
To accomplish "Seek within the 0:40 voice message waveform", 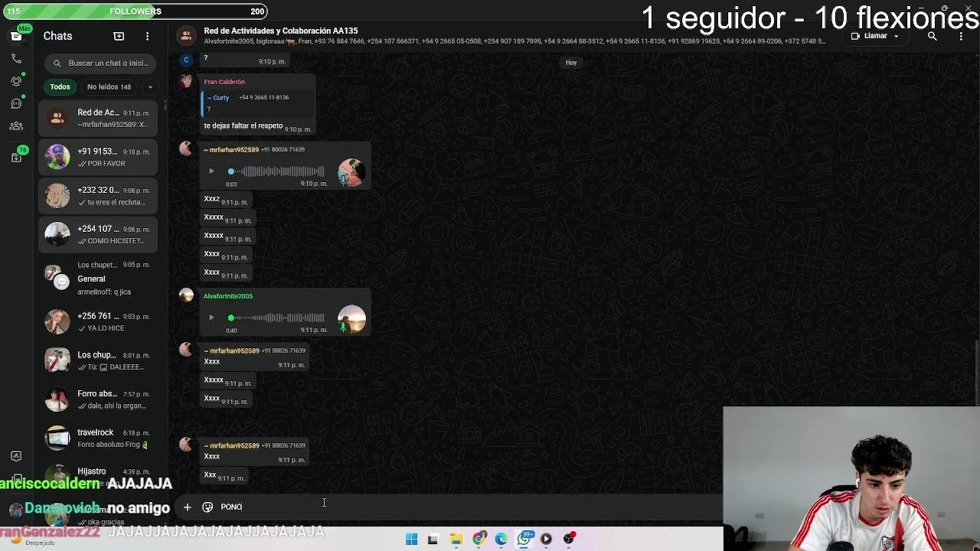I will pyautogui.click(x=276, y=318).
